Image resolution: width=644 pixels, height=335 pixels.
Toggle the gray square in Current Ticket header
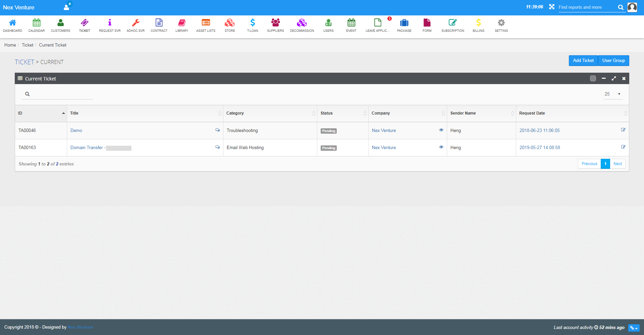point(593,78)
